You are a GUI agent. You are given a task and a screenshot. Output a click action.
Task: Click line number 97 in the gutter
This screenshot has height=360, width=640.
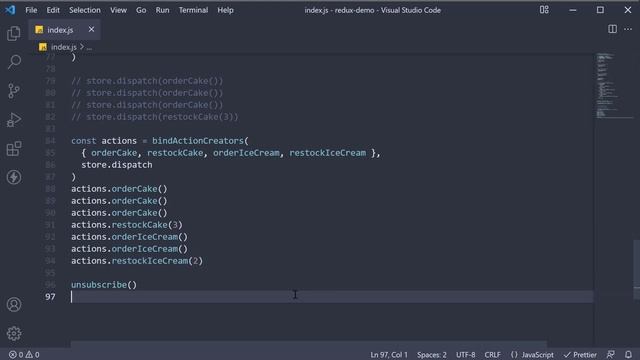coord(50,296)
